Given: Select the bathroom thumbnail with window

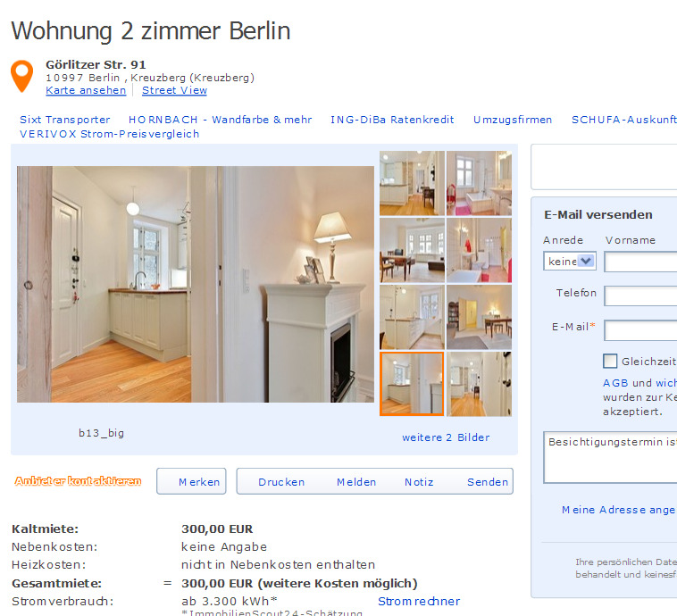Looking at the screenshot, I should pos(479,183).
